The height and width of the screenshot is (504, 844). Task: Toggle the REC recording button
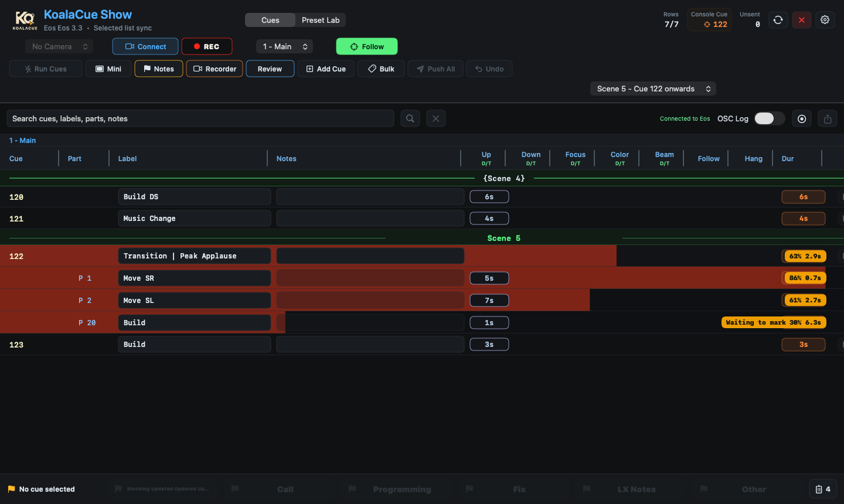(x=207, y=46)
